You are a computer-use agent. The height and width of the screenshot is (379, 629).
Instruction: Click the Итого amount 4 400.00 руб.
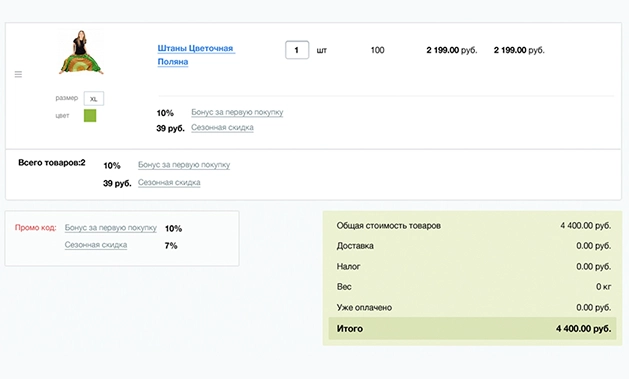click(x=584, y=329)
